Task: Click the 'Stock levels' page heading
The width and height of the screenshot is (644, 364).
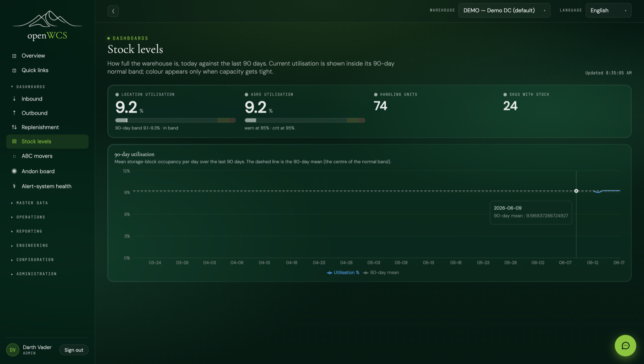Action: [x=135, y=49]
